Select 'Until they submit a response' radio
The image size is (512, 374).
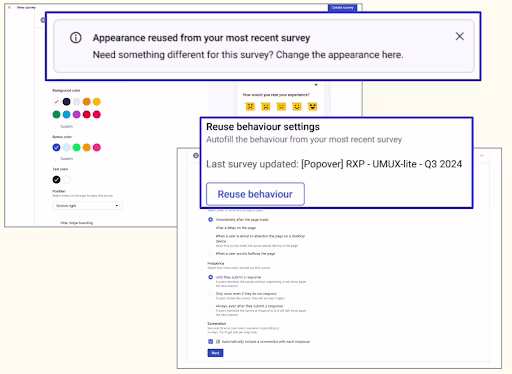(x=210, y=277)
